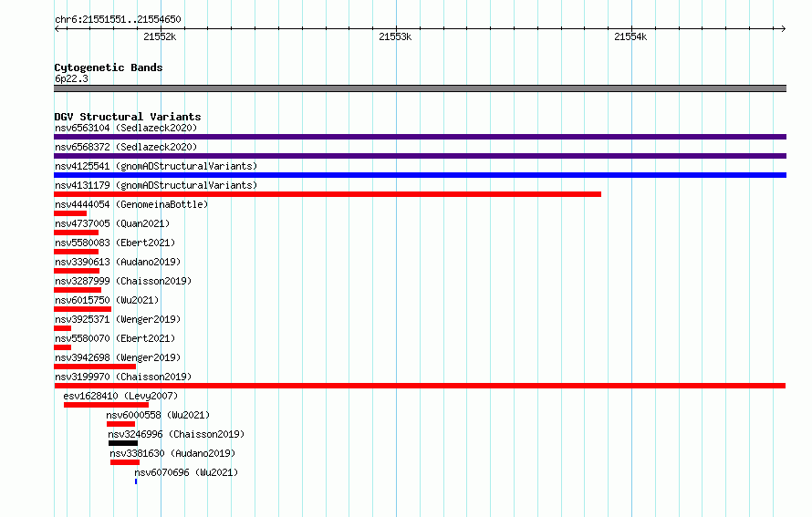Click the red bar under nsv5580083
This screenshot has height=517, width=812.
tap(76, 252)
